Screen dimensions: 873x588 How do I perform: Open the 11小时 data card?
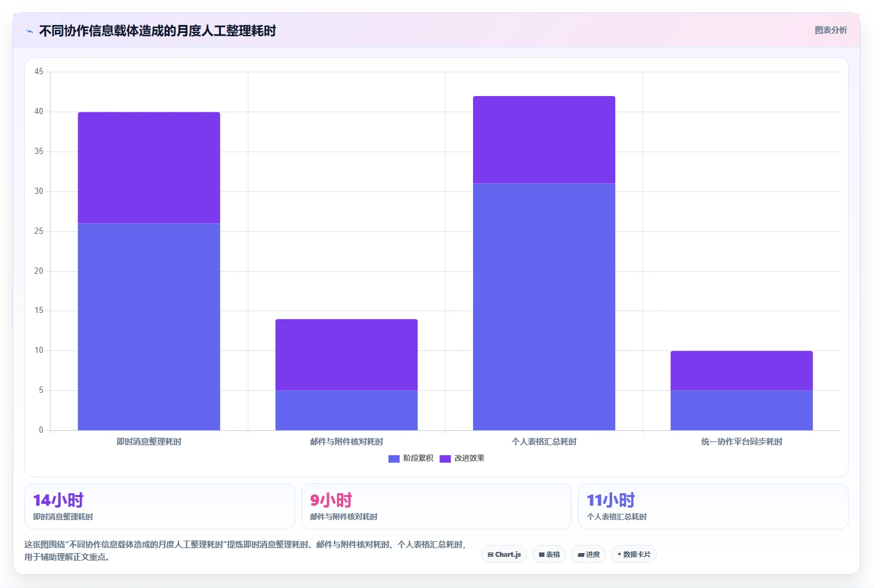pyautogui.click(x=713, y=506)
